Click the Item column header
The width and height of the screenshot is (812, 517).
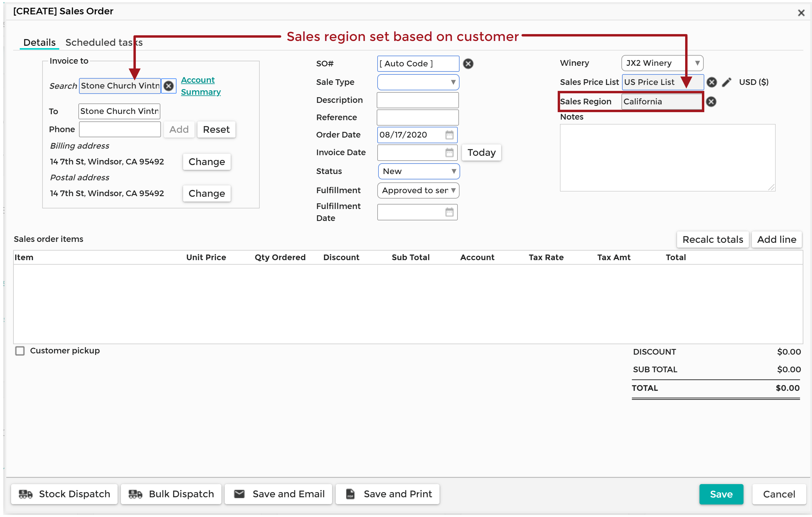(24, 257)
